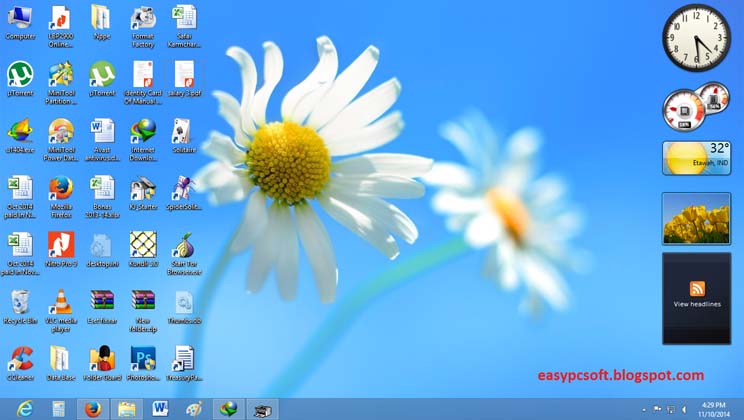
Task: Select the MiniTool Power Data shortcut
Action: 61,140
